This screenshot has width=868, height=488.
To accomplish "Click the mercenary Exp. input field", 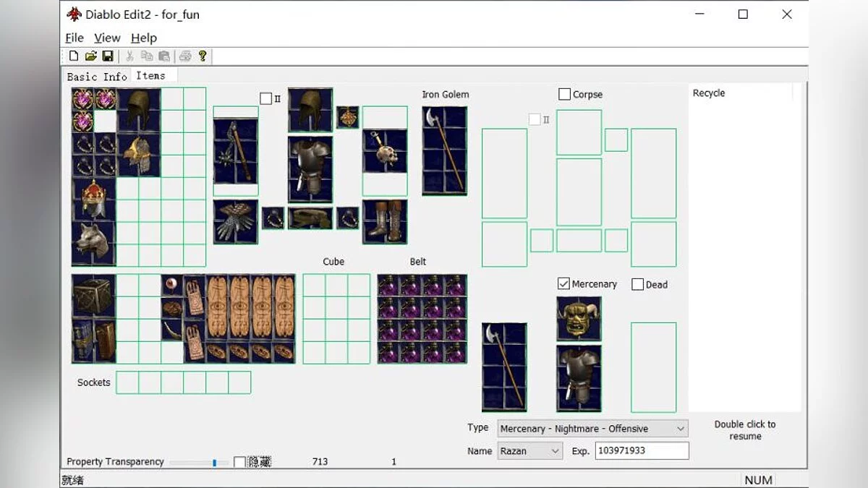I will click(x=641, y=451).
